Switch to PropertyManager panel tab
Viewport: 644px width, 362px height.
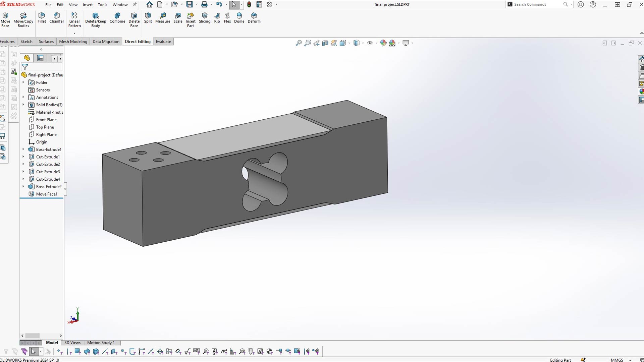[40, 58]
